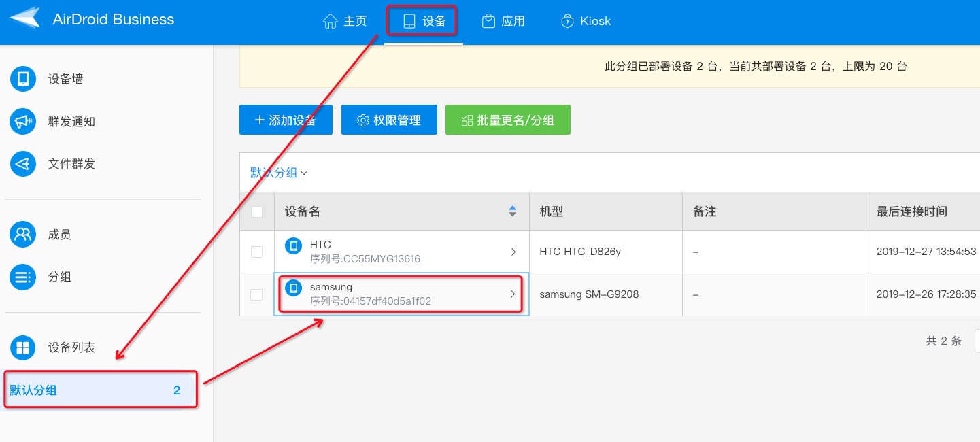Switch to the 主页 tab
980x442 pixels.
(x=345, y=21)
